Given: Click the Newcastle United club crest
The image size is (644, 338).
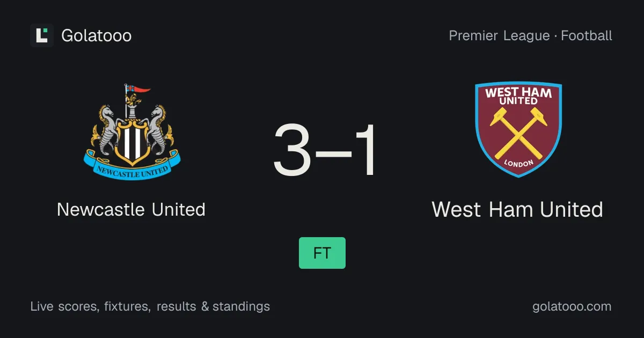Looking at the screenshot, I should (x=132, y=131).
